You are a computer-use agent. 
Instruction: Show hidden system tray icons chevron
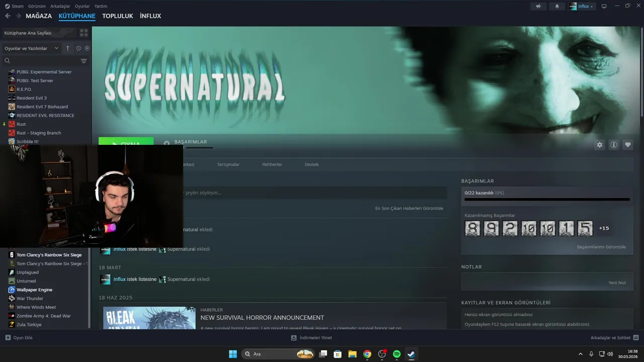pos(580,354)
